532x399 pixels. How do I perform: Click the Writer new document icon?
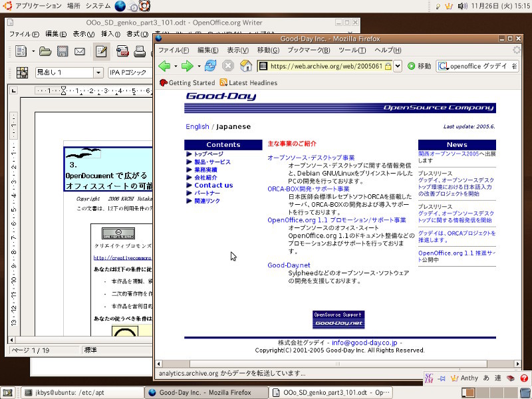pos(21,51)
